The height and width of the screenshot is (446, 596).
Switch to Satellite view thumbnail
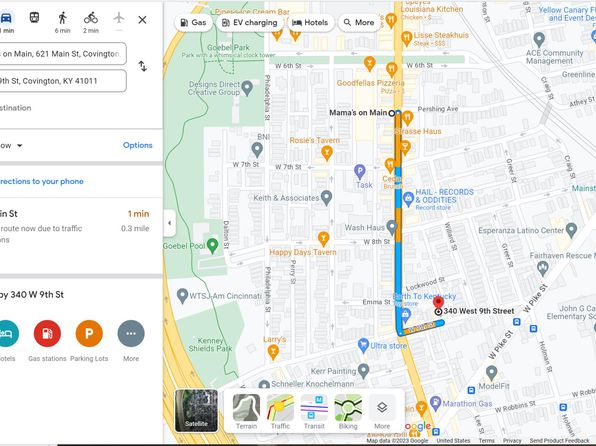coord(197,411)
